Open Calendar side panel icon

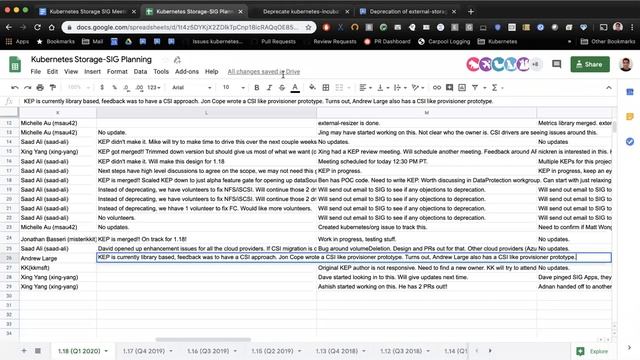[x=630, y=92]
